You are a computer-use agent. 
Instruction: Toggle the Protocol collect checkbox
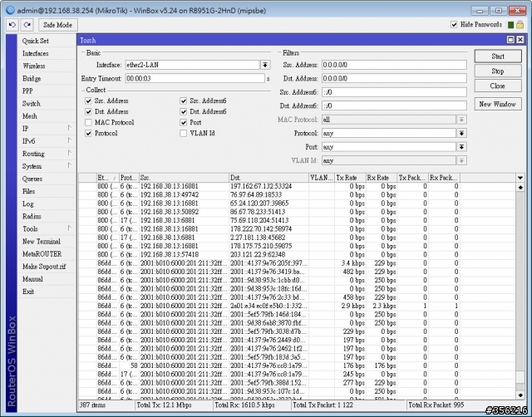(x=89, y=133)
